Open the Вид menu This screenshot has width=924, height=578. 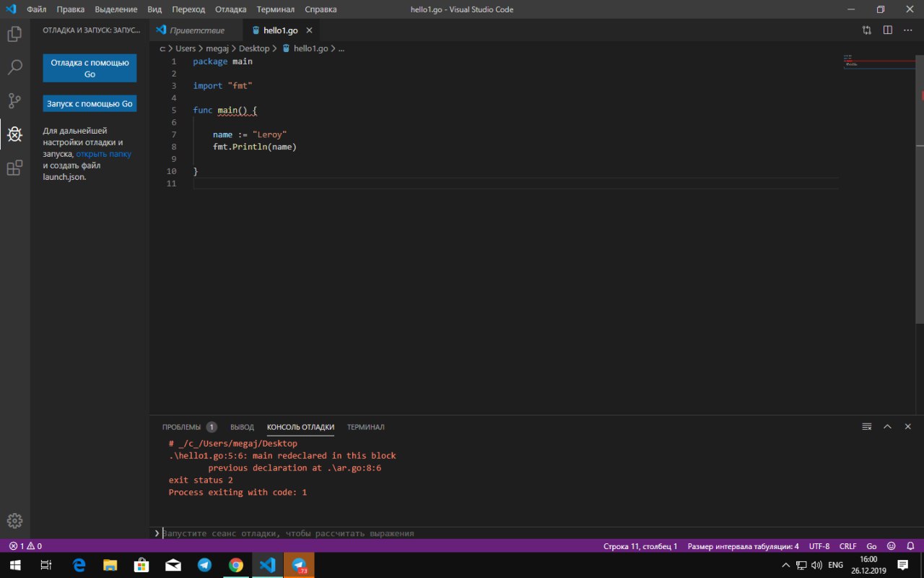click(154, 9)
